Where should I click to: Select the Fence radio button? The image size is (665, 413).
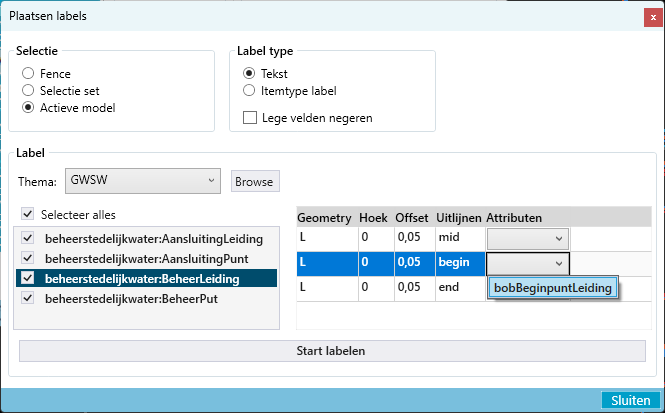28,73
